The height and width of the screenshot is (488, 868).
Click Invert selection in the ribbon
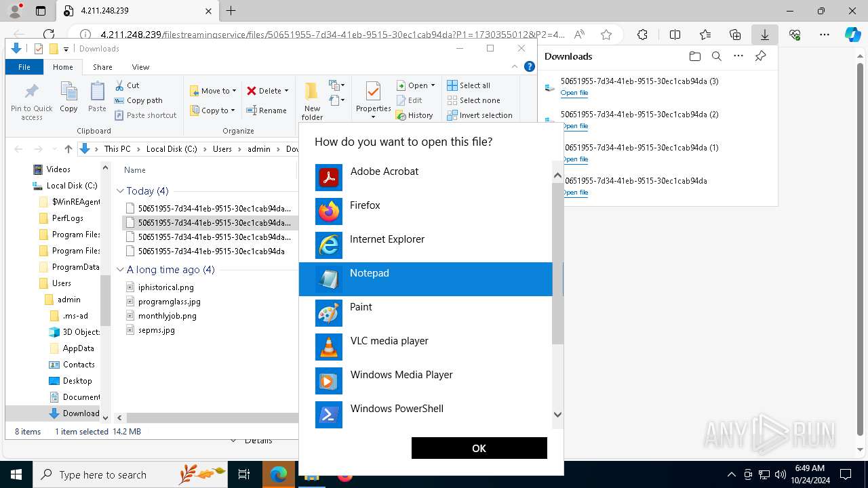479,115
